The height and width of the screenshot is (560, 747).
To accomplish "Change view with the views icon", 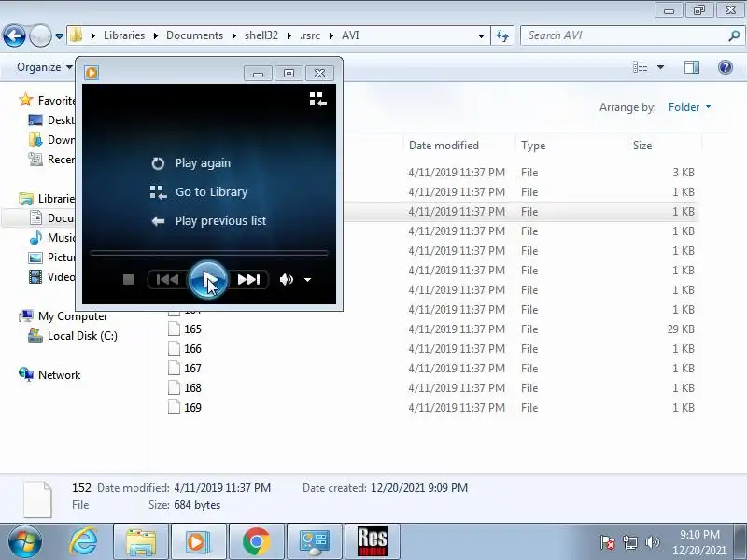I will click(x=640, y=67).
